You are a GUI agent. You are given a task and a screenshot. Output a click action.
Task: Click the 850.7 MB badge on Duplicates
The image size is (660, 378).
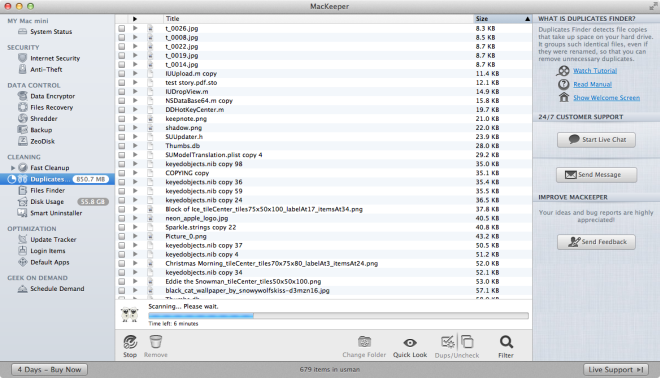pos(90,179)
